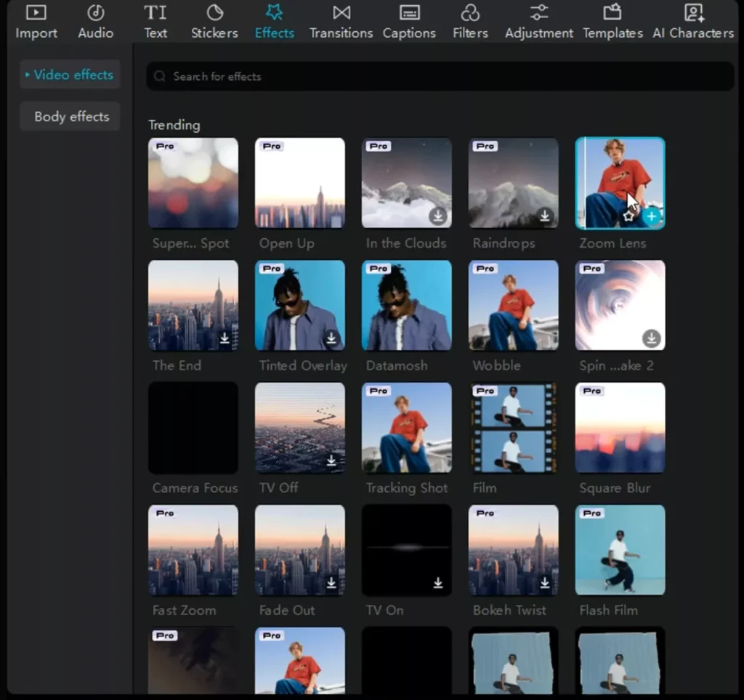Open the Audio panel

click(x=96, y=22)
